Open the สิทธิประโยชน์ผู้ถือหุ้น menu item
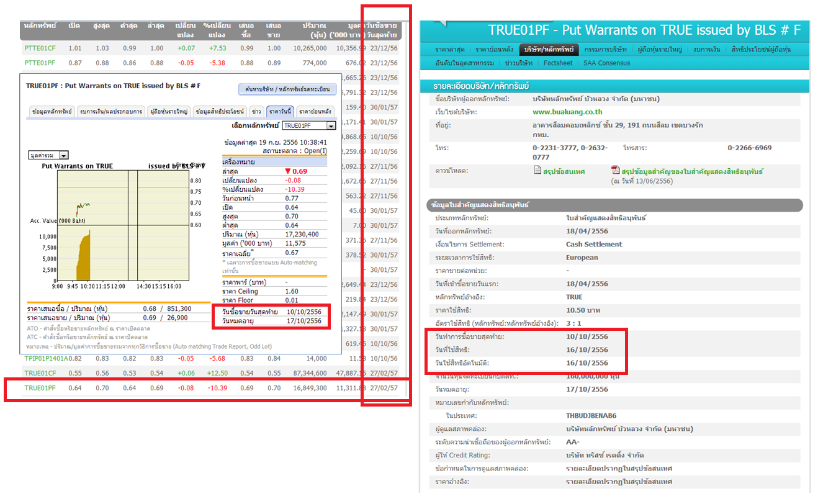 [x=761, y=49]
